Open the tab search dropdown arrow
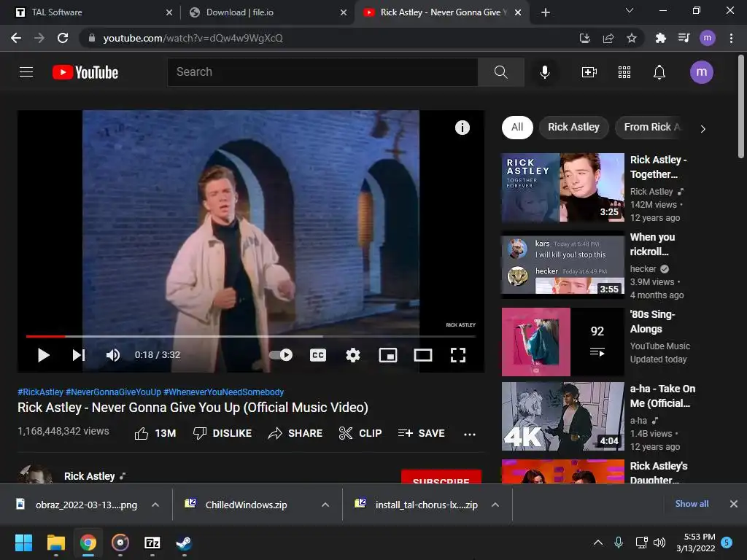 click(x=630, y=10)
